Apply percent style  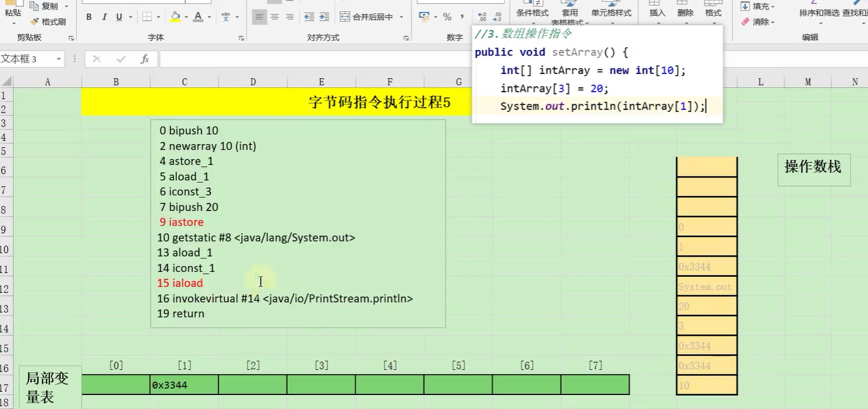pyautogui.click(x=447, y=17)
